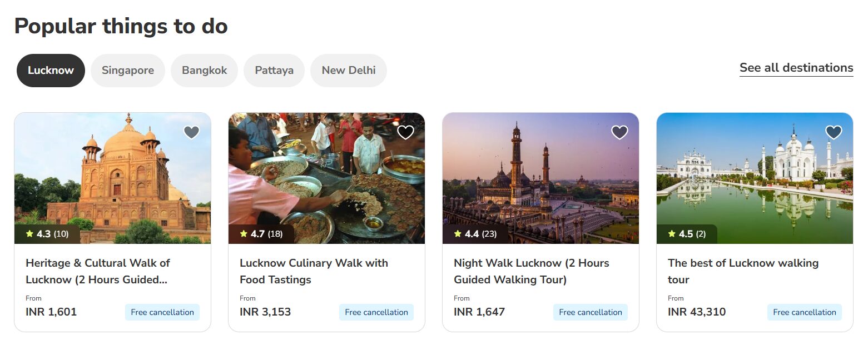Favorite the Heritage & Cultural Walk tour
This screenshot has width=868, height=345.
pos(191,132)
